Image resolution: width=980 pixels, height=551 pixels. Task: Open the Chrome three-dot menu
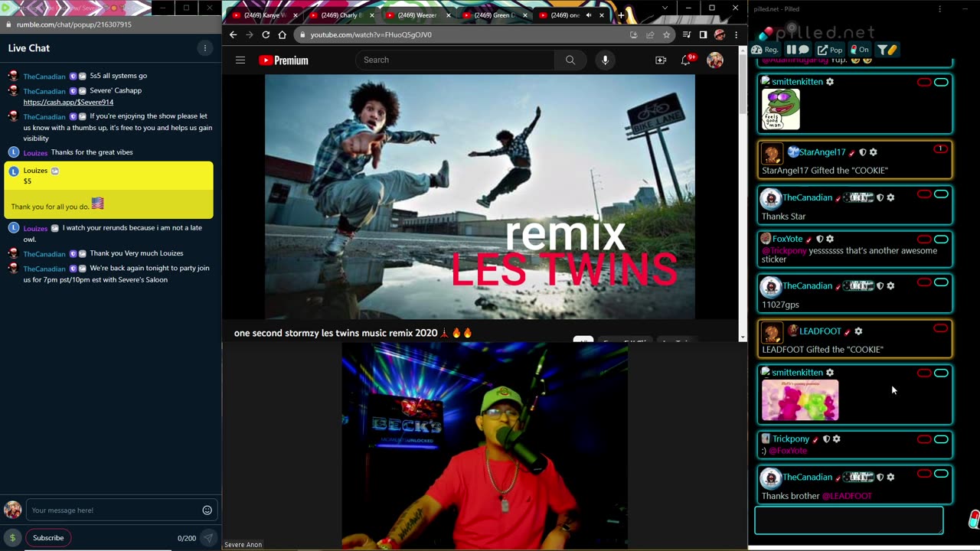(736, 34)
